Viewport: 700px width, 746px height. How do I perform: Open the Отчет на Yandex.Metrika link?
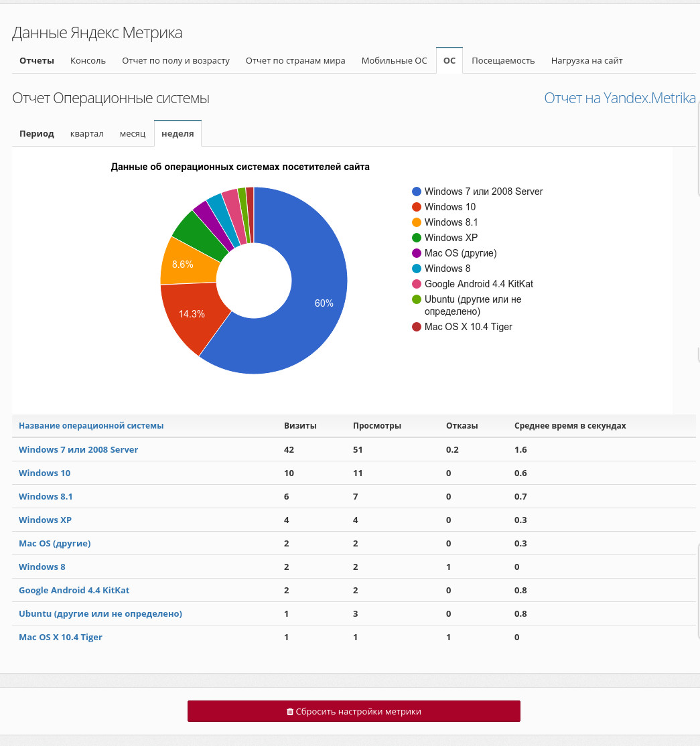pyautogui.click(x=620, y=98)
